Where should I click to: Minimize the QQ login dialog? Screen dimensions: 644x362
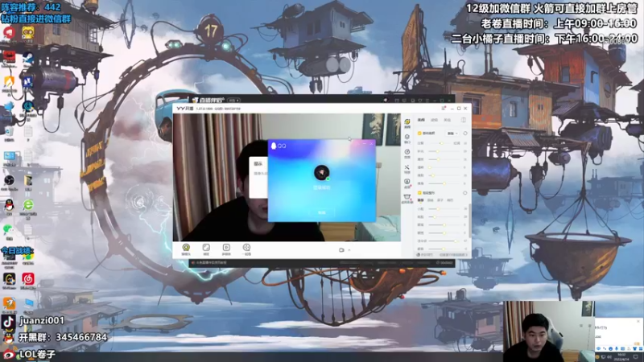(365, 143)
